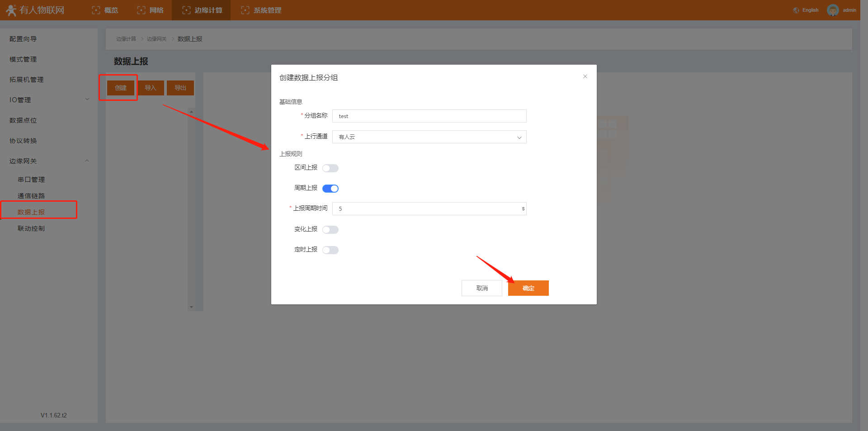Click the 有人物联网 logo icon
Screen dimensions: 868x431
click(11, 10)
